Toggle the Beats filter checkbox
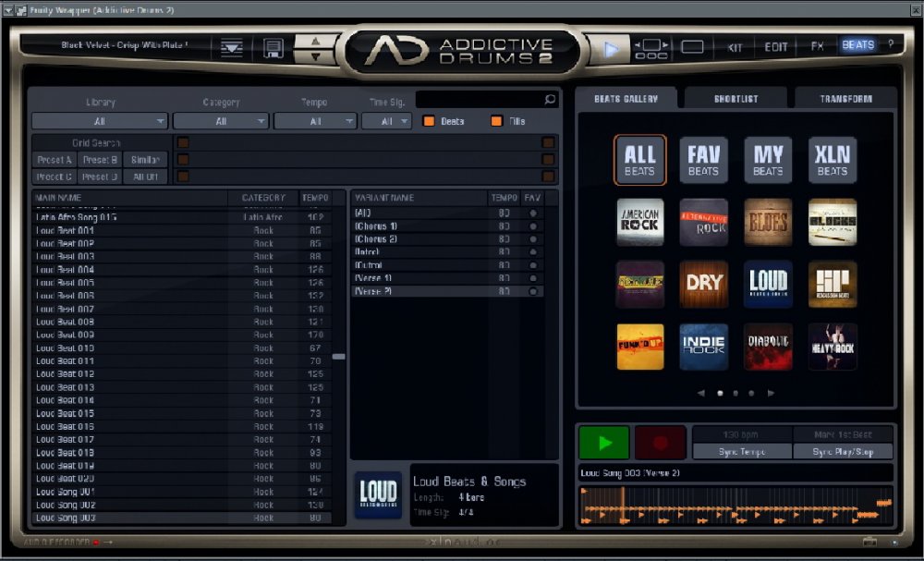 point(429,121)
